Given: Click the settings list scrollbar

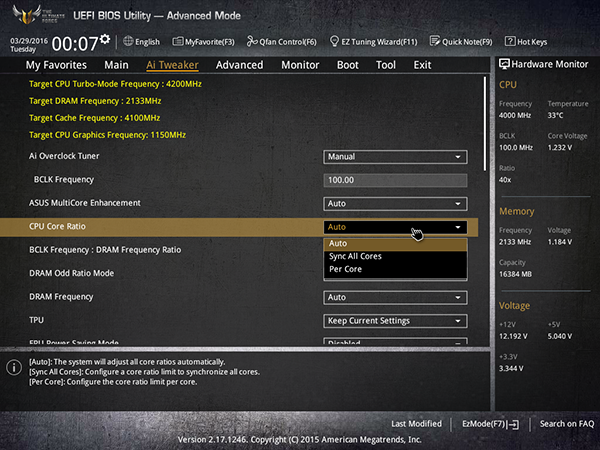Looking at the screenshot, I should (485, 124).
